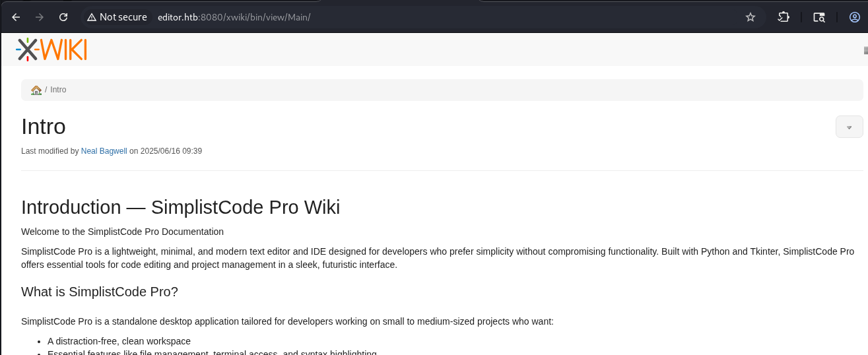
Task: Bookmark this page with the star icon
Action: point(750,17)
